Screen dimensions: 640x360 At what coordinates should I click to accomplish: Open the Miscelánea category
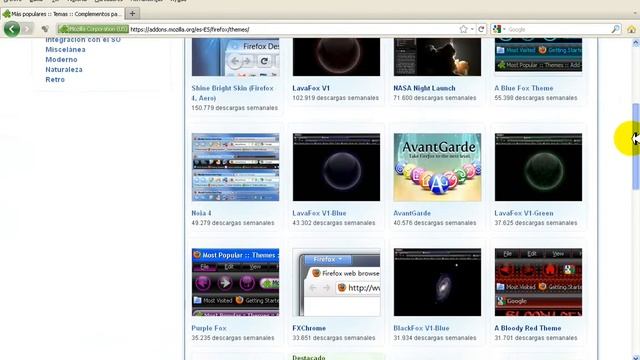(x=65, y=49)
